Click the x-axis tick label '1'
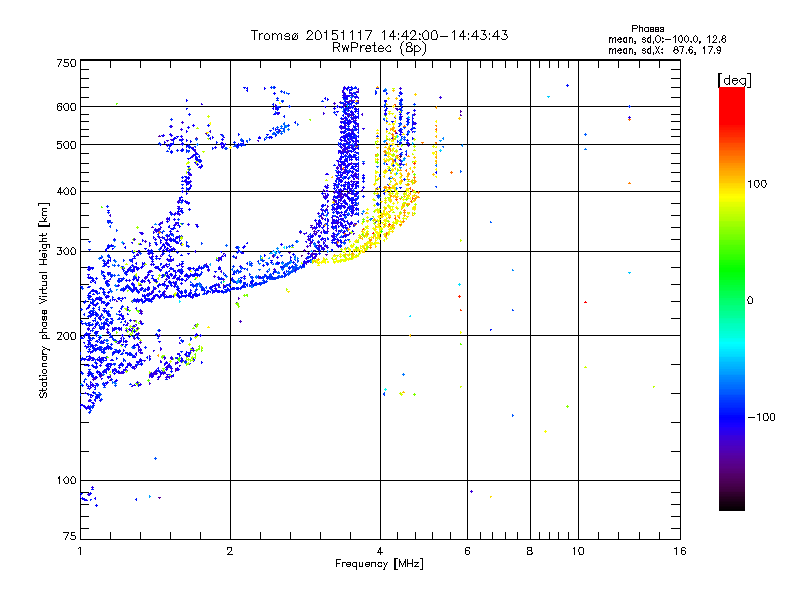 coord(80,551)
